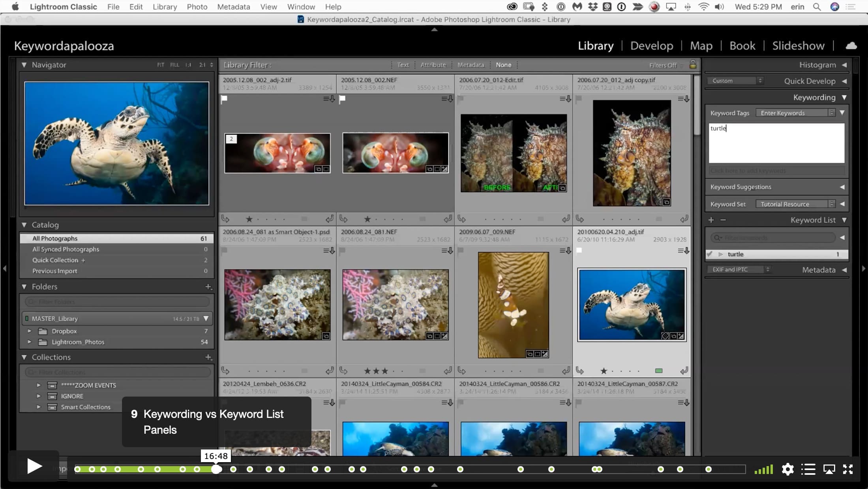This screenshot has height=489, width=868.
Task: Add a new folder with plus icon
Action: (x=208, y=287)
